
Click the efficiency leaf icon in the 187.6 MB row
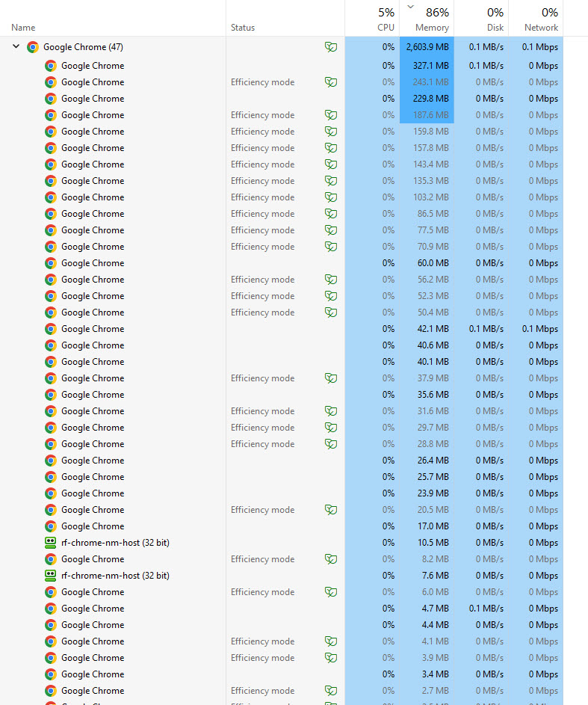(331, 115)
